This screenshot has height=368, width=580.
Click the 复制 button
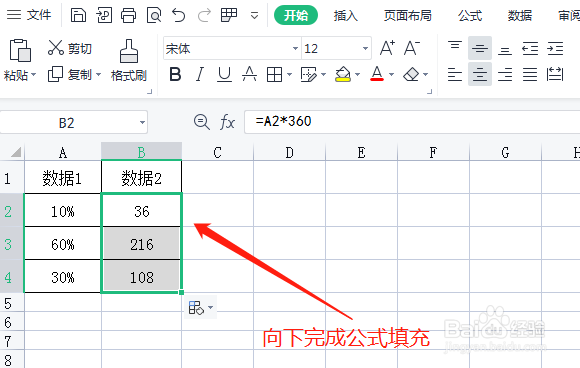click(x=70, y=74)
